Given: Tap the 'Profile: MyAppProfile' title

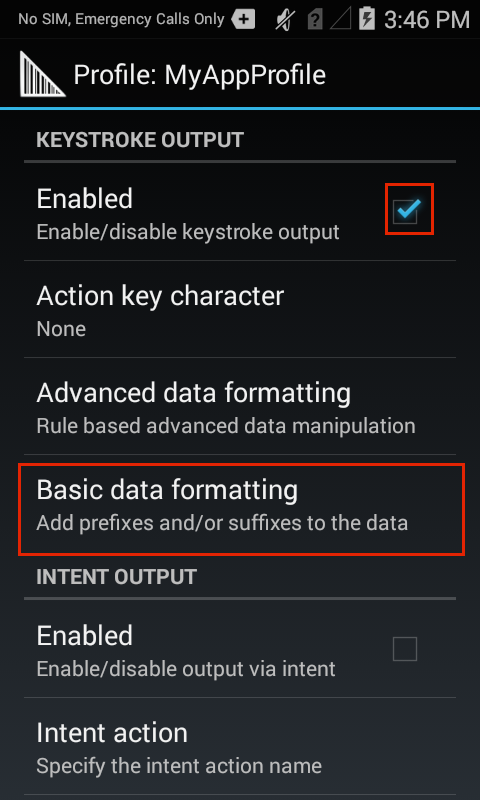Looking at the screenshot, I should (199, 75).
